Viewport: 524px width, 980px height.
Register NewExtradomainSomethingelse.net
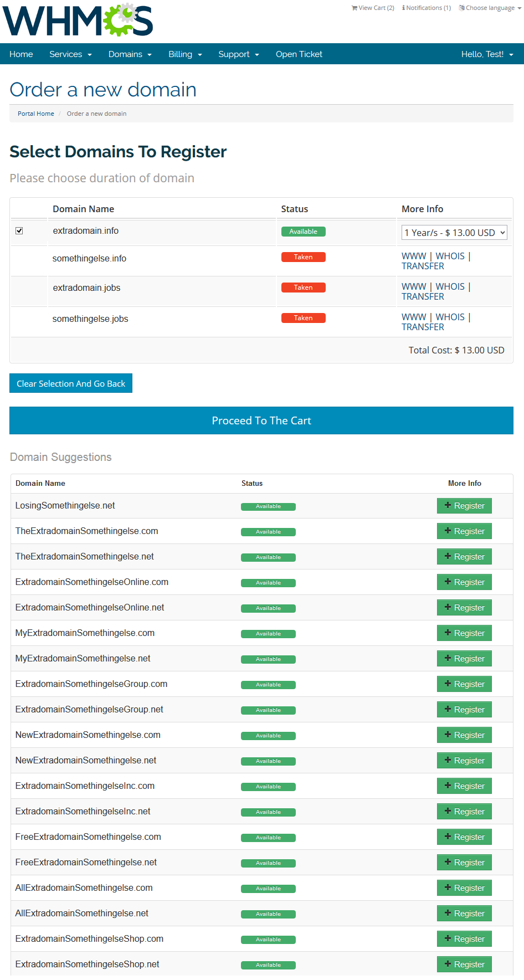[464, 761]
